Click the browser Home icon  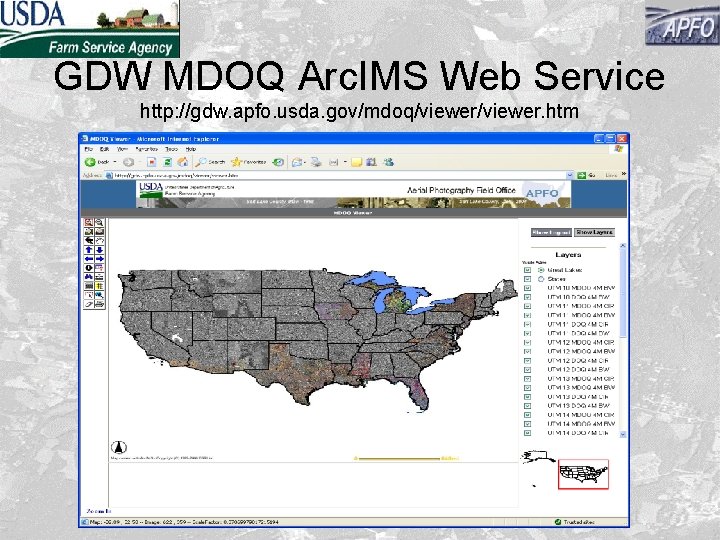click(x=183, y=162)
